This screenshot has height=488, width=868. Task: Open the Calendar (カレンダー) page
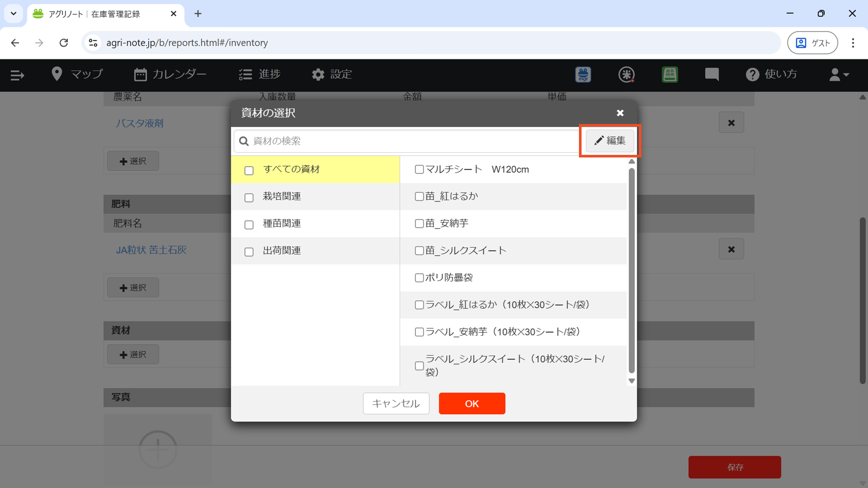click(170, 74)
